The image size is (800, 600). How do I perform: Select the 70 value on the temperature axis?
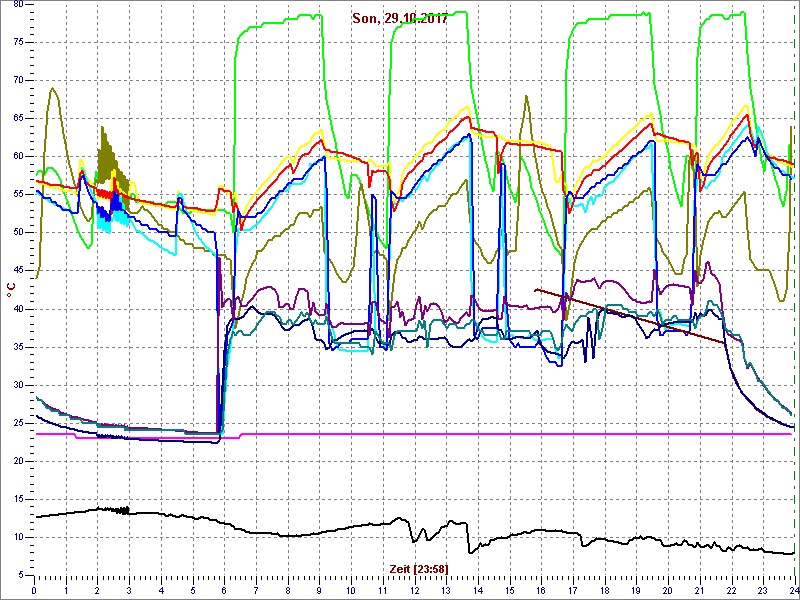[19, 81]
